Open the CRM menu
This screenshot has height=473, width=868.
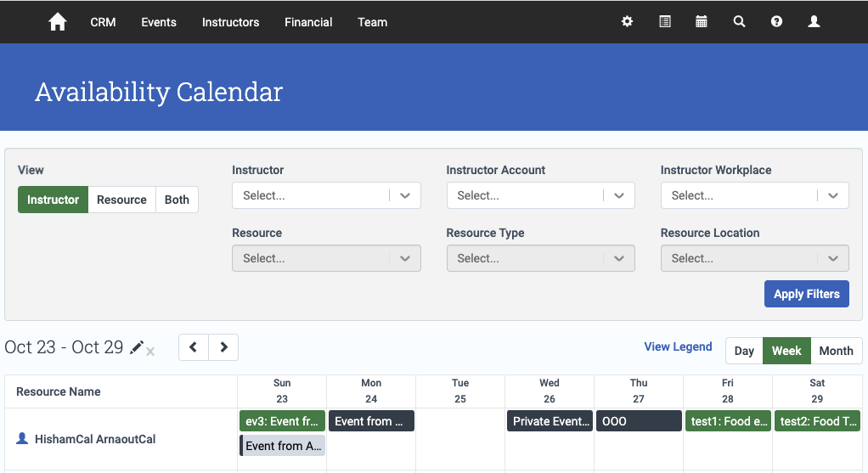[103, 22]
